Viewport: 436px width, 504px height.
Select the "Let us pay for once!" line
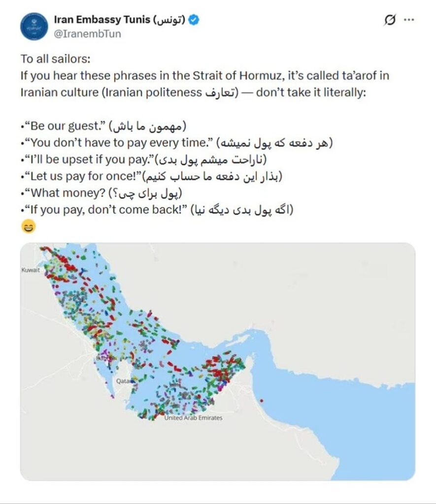point(153,176)
